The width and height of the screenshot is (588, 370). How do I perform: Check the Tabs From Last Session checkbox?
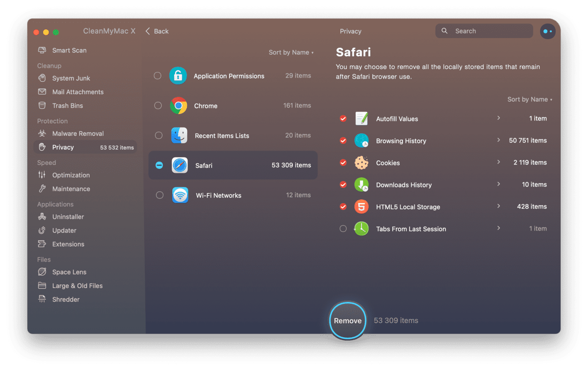pyautogui.click(x=343, y=228)
